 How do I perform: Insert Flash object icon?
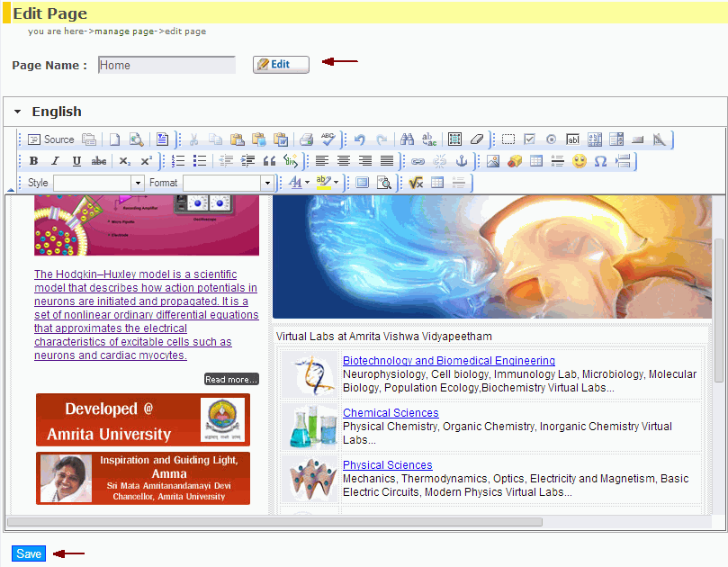tap(515, 161)
